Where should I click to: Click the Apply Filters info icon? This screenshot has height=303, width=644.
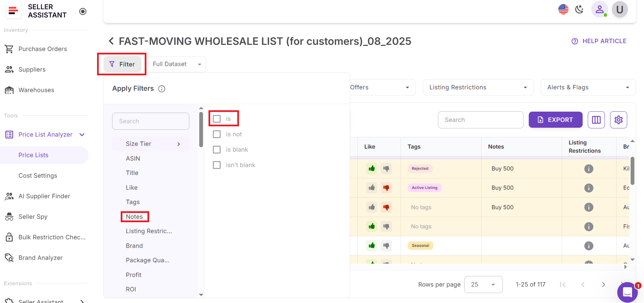point(162,89)
